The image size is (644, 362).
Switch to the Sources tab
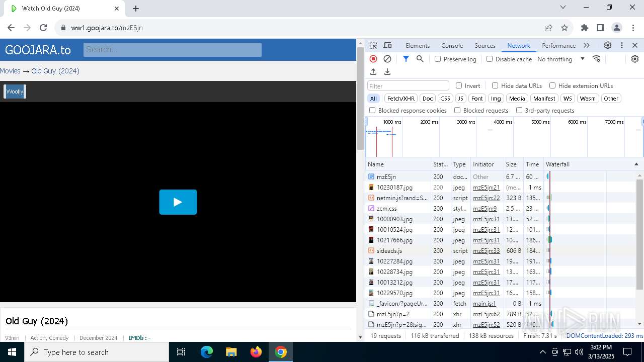click(x=485, y=45)
